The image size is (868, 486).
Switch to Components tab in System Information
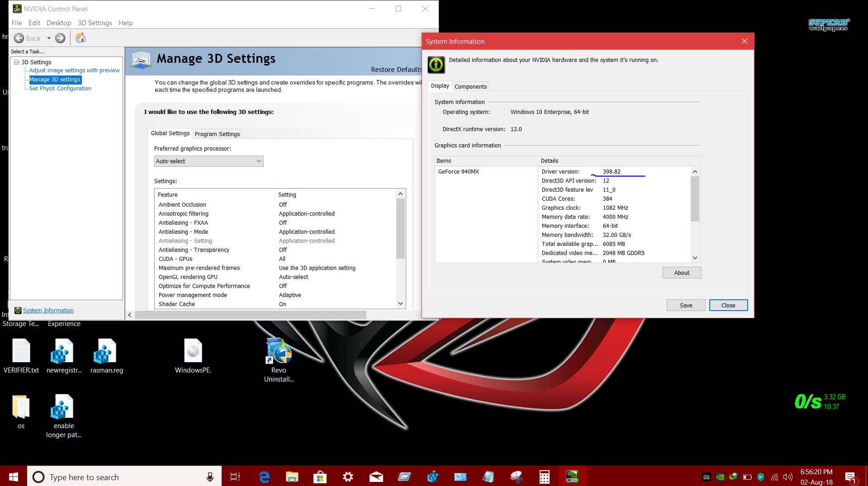coord(470,86)
